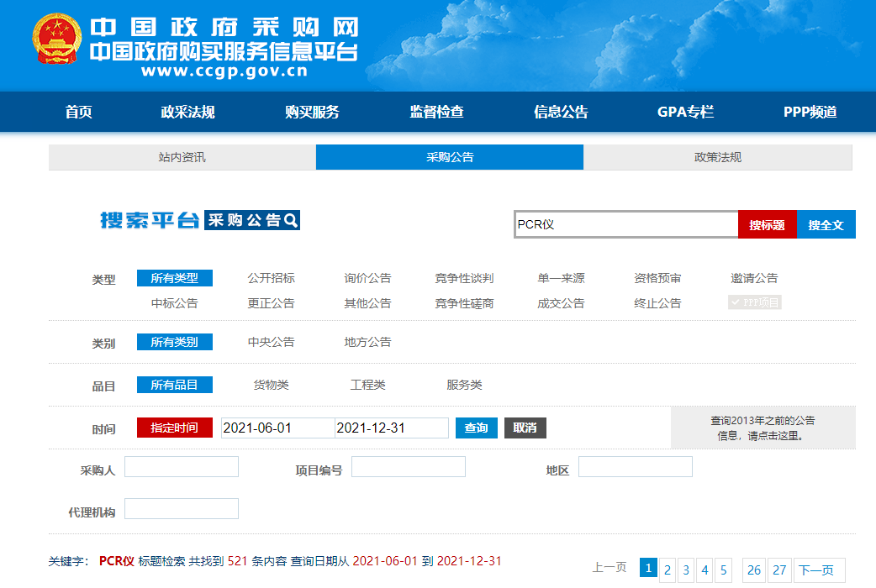This screenshot has height=588, width=876.
Task: Choose 中央公告 category filter
Action: (x=271, y=342)
